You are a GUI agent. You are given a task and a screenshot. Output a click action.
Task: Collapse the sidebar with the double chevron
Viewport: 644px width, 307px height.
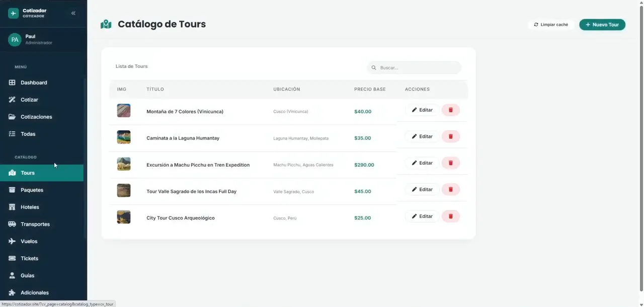73,13
